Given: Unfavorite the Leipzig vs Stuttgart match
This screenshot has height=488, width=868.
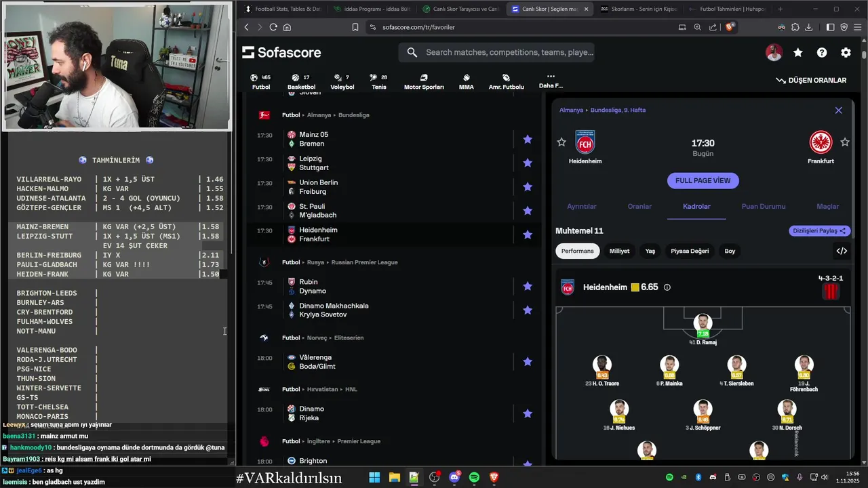Looking at the screenshot, I should tap(528, 163).
